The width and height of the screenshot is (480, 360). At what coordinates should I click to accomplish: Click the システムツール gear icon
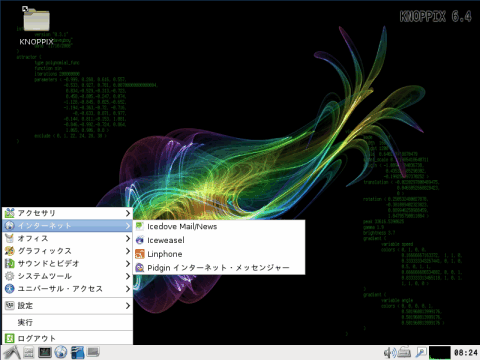coord(10,276)
